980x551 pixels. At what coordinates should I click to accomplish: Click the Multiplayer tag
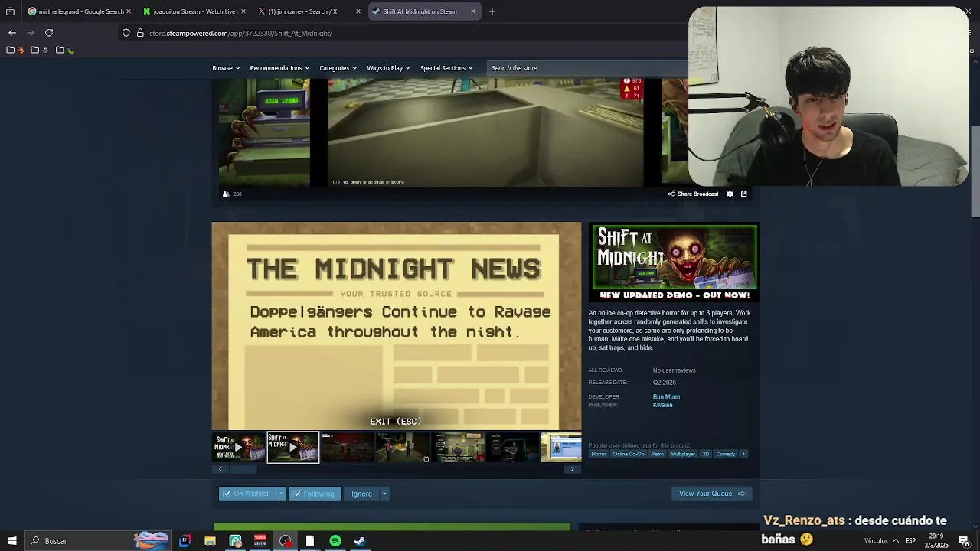(683, 454)
